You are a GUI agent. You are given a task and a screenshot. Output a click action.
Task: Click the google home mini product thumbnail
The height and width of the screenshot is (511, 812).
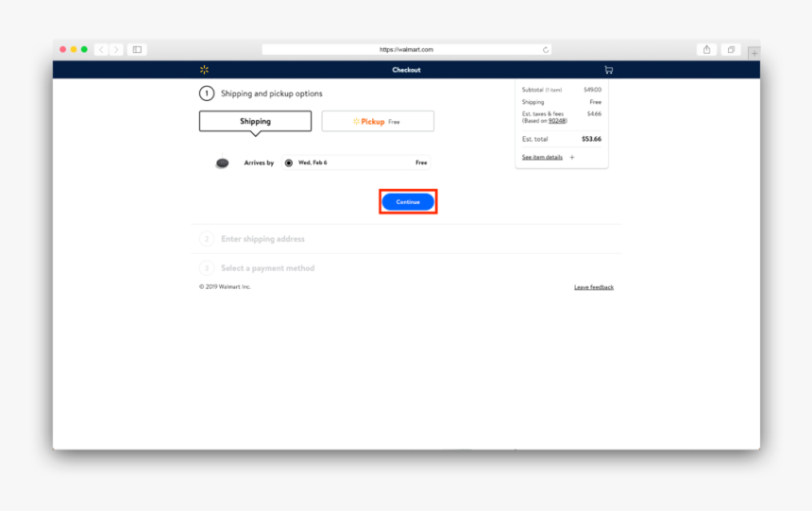(x=222, y=162)
